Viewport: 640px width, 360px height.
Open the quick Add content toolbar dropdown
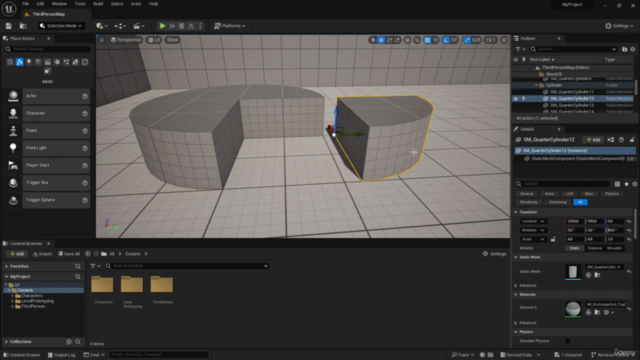click(x=101, y=26)
